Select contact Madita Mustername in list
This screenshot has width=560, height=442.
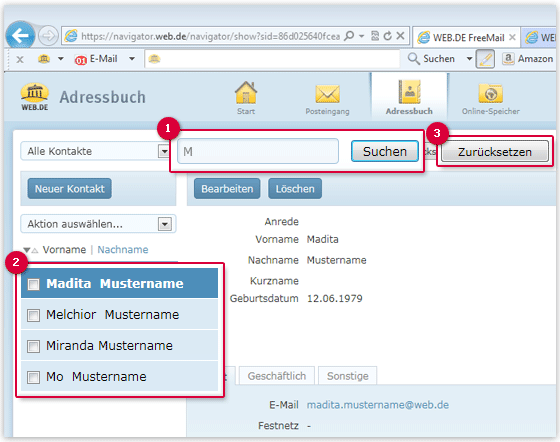pyautogui.click(x=119, y=283)
